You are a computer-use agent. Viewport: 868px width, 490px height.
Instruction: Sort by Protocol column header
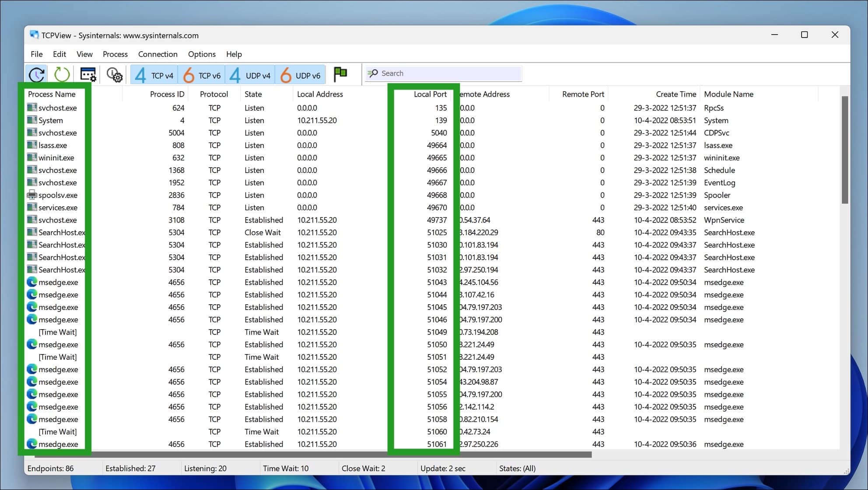[x=214, y=94]
